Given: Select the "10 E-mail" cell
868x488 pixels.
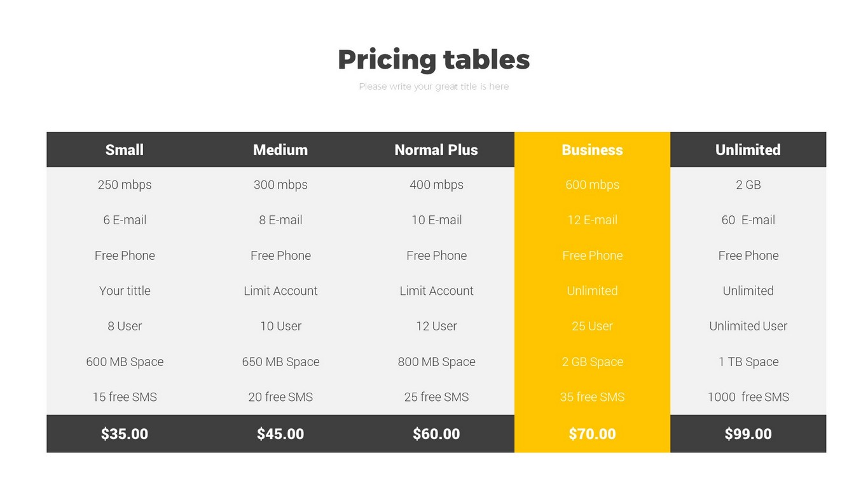Looking at the screenshot, I should [436, 220].
